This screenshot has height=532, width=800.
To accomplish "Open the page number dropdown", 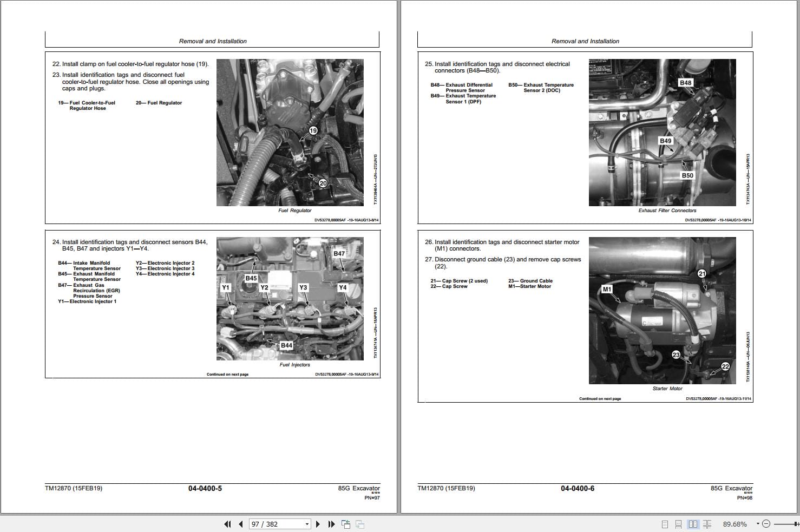I will tap(307, 524).
